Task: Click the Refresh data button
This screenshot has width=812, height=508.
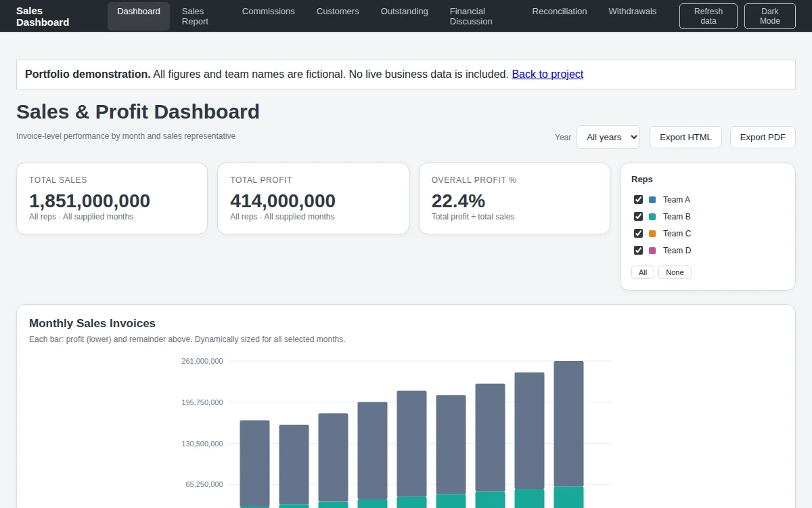Action: click(x=708, y=16)
